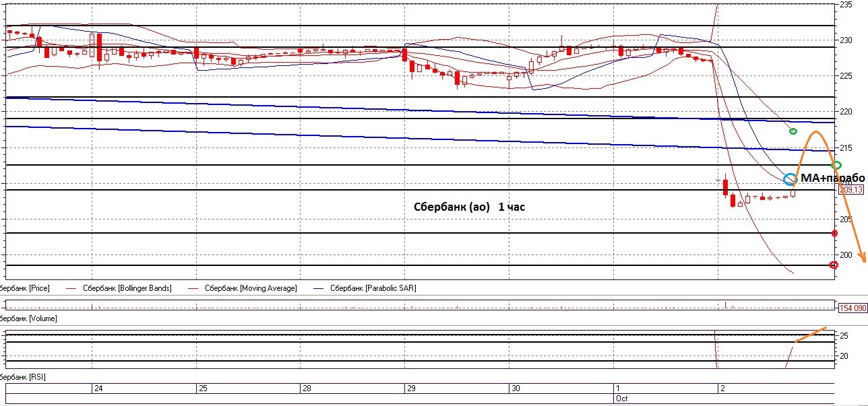Click the 235 price axis label
868x406 pixels.
point(846,5)
